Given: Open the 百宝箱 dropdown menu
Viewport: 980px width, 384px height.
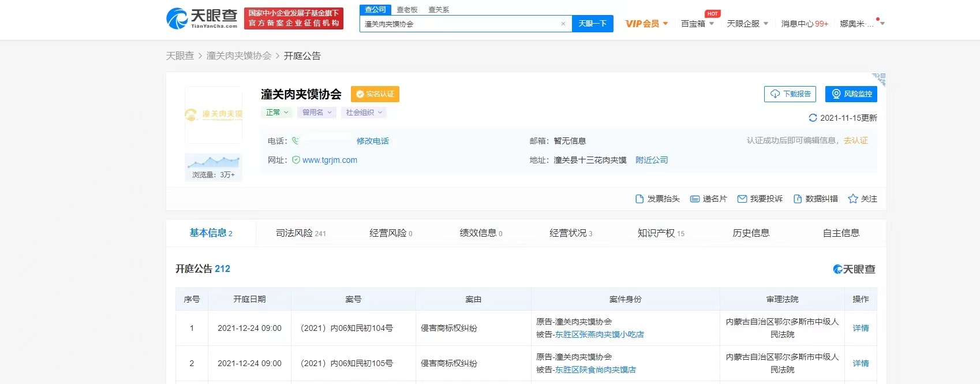Looking at the screenshot, I should pyautogui.click(x=697, y=24).
